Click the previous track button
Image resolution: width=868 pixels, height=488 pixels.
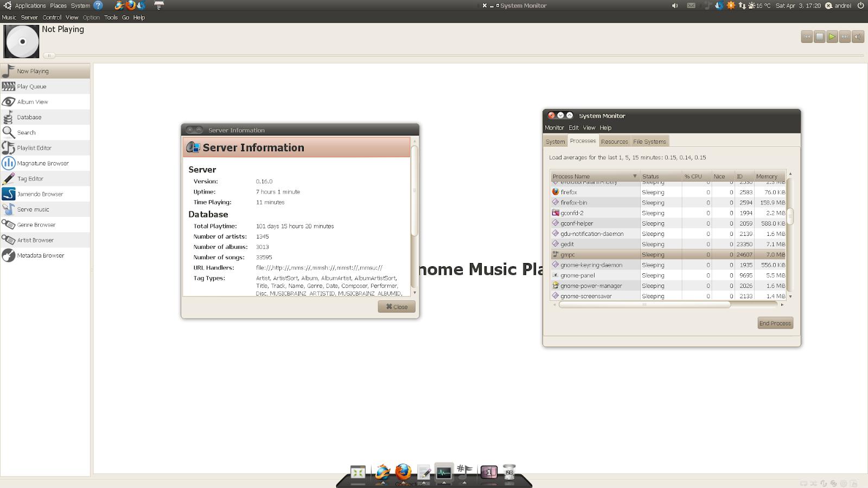807,37
